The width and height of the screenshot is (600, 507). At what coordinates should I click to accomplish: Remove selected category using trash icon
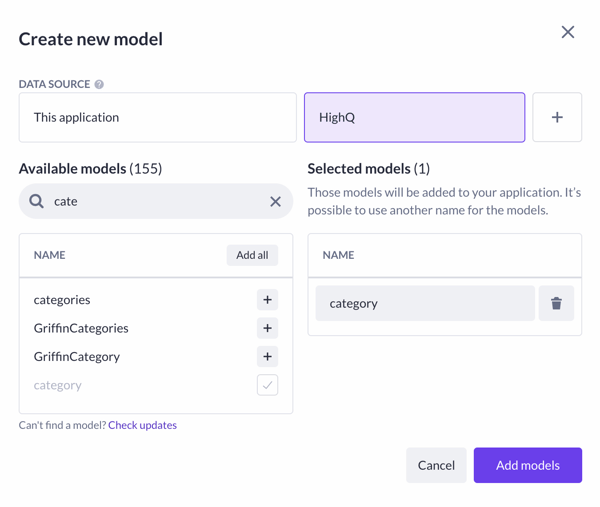(556, 303)
